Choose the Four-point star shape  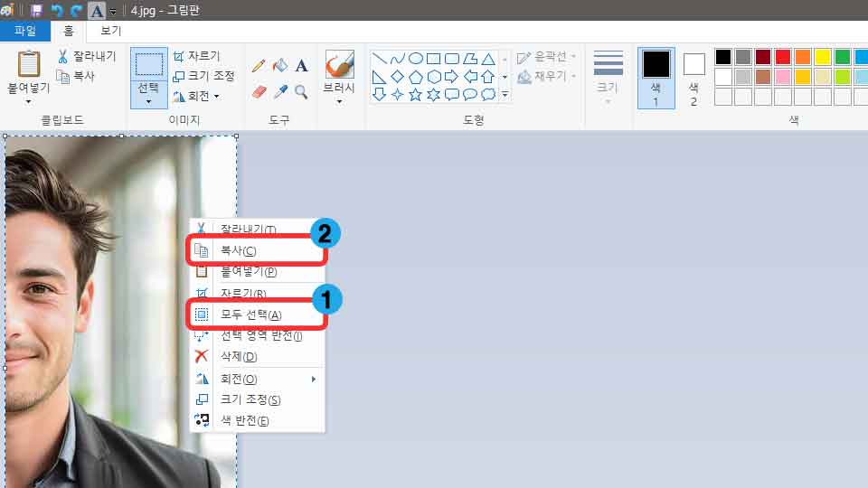[x=398, y=95]
